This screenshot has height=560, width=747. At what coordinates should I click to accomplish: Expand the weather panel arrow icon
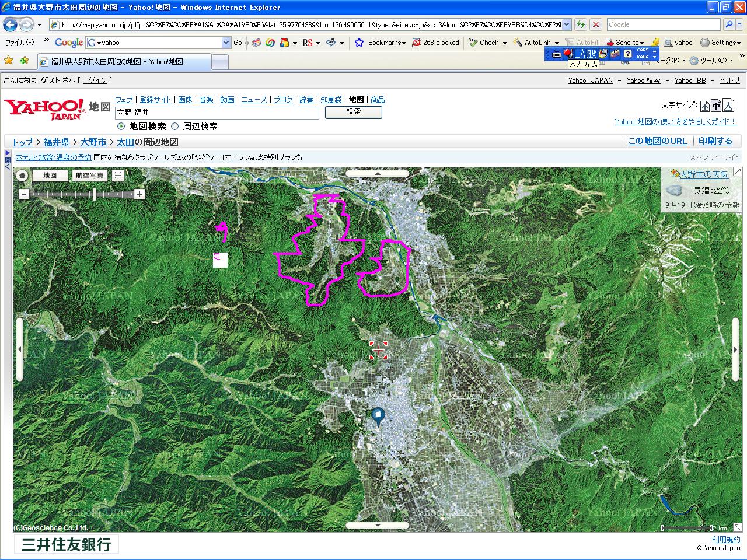click(x=736, y=171)
